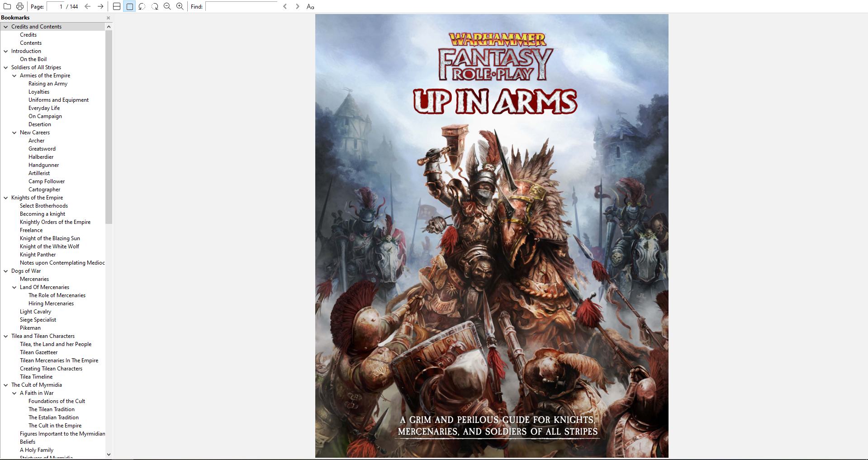Image resolution: width=868 pixels, height=460 pixels.
Task: Print the document with the printer icon
Action: [x=20, y=6]
